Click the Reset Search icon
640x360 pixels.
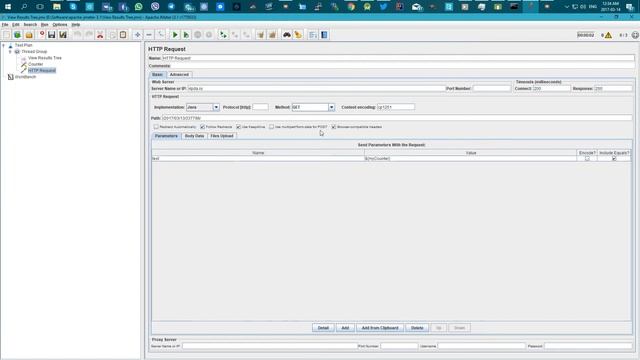(x=298, y=35)
